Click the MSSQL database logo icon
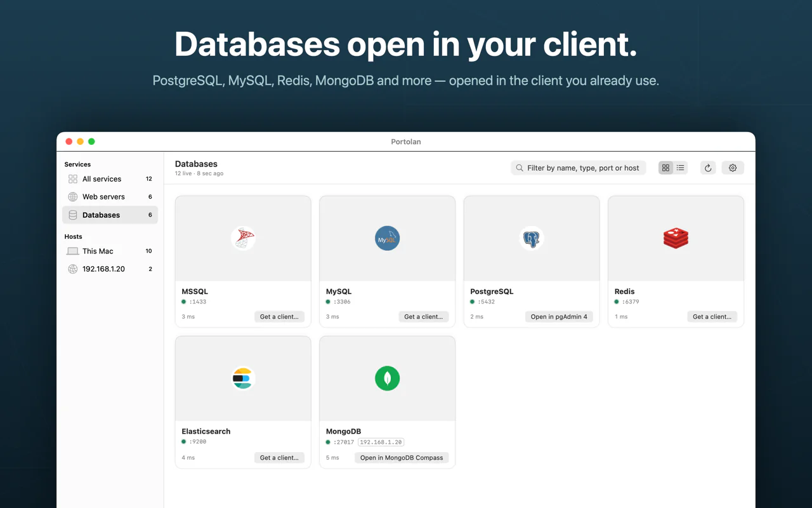The width and height of the screenshot is (812, 508). pos(243,238)
